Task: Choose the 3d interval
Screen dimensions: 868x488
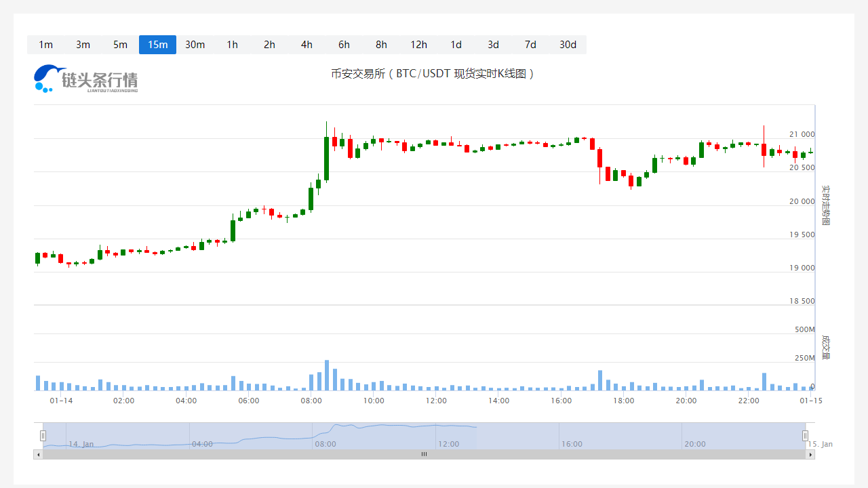Action: coord(493,45)
